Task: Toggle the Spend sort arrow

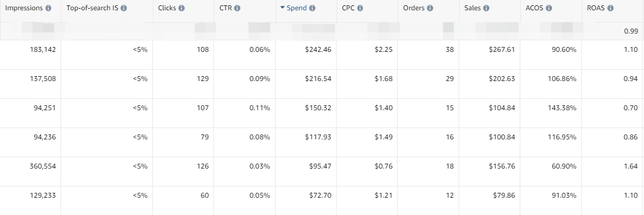Action: click(283, 8)
